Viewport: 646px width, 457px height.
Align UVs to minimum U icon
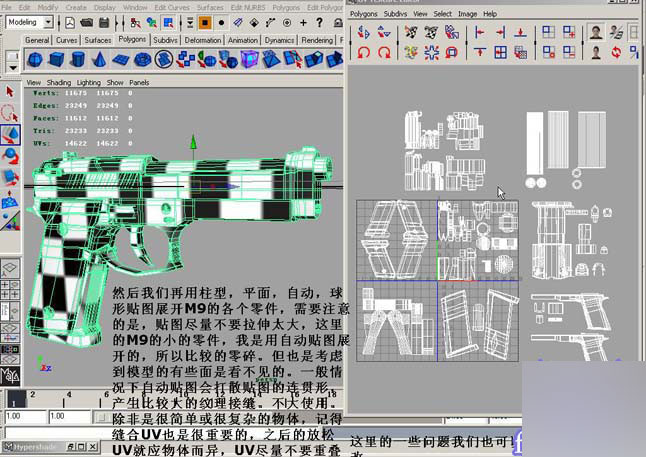(480, 33)
